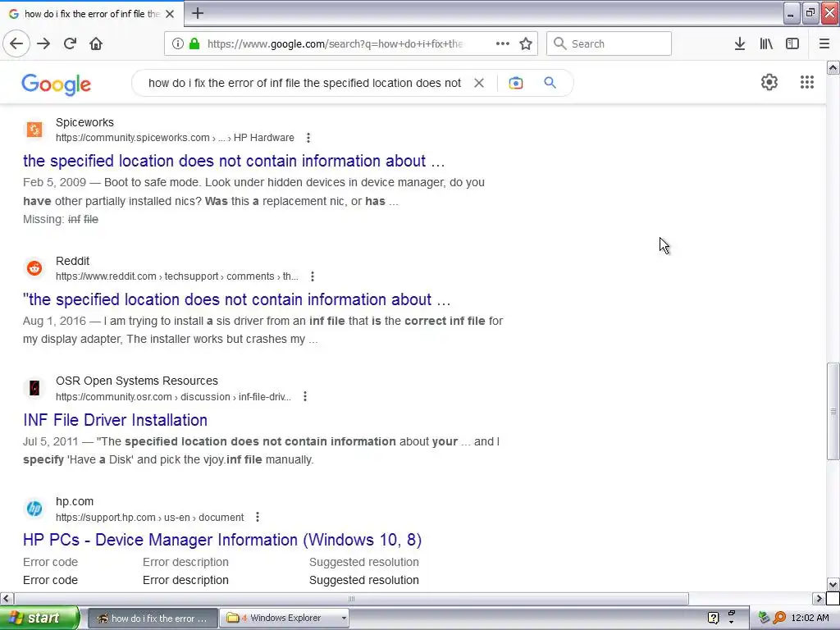Click the Spiceworks favicon
840x630 pixels.
(34, 130)
